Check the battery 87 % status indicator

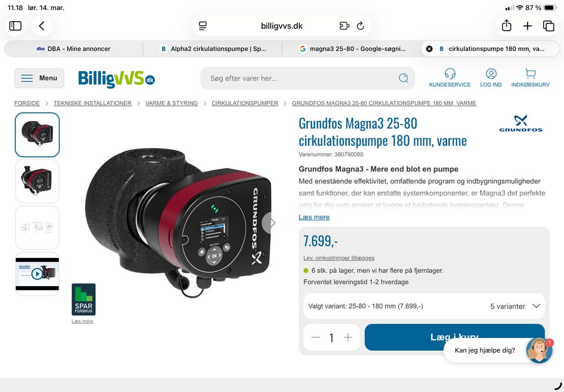point(540,8)
